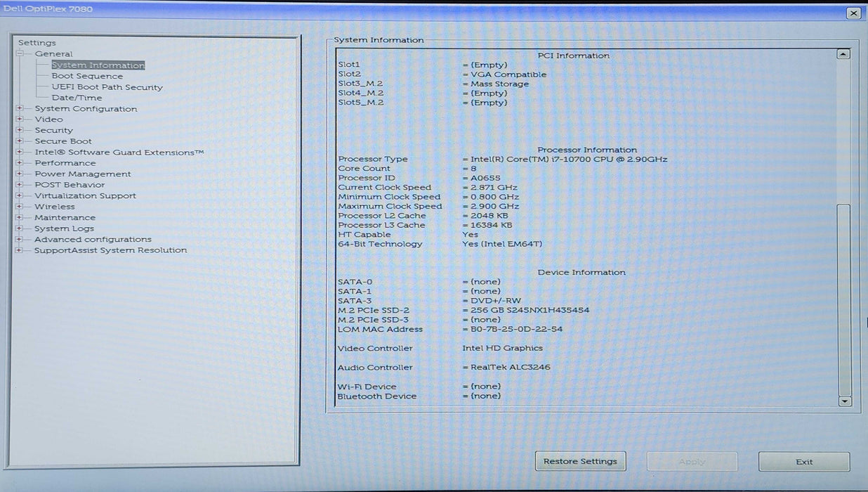Select the Wireless category label
Screen dimensions: 868x492
54,207
